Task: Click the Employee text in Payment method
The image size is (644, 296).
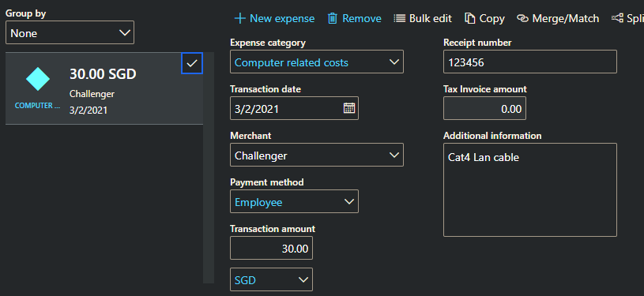Action: click(x=258, y=202)
